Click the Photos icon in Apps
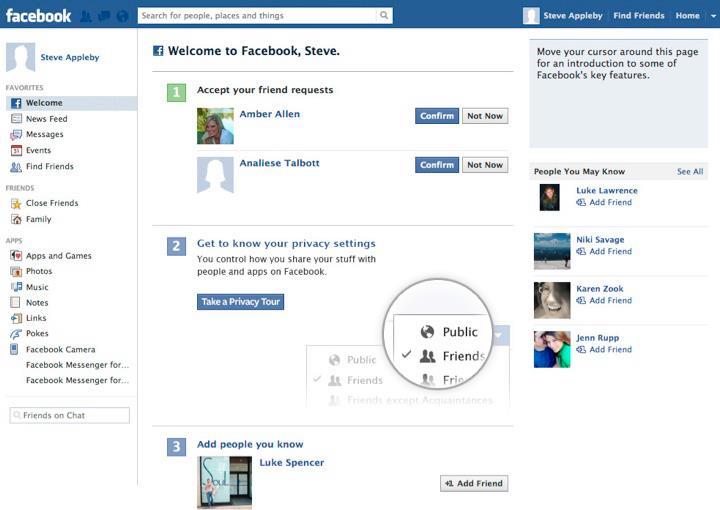Image resolution: width=720 pixels, height=510 pixels. (x=16, y=271)
